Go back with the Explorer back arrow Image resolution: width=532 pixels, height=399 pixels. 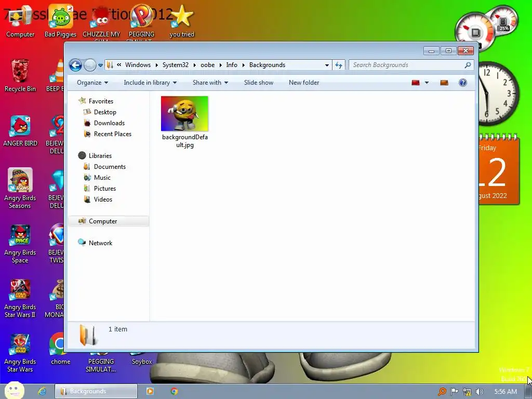[x=75, y=65]
